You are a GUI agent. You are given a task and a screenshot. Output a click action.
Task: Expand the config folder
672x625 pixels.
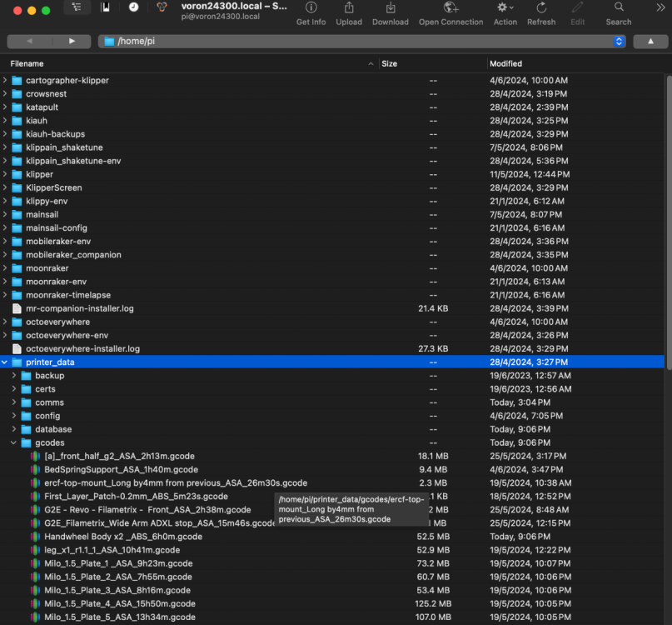(13, 416)
